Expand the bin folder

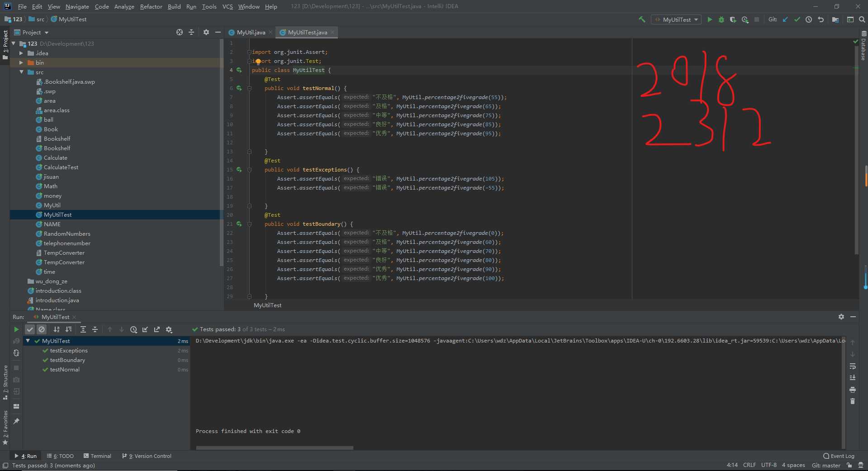coord(21,62)
